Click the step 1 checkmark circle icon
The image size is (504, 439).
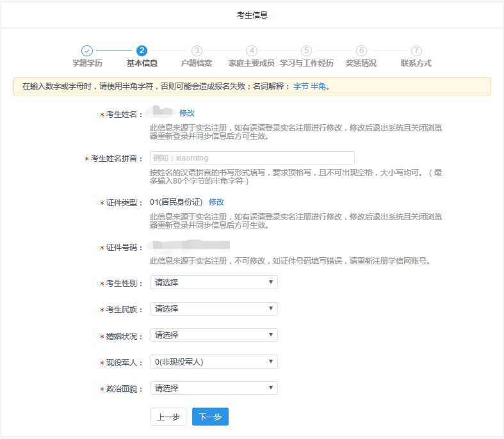87,51
